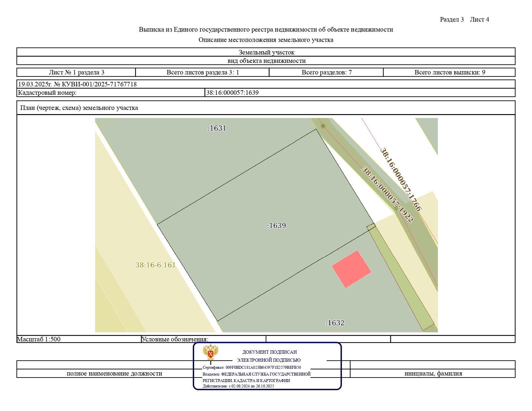This screenshot has width=532, height=411.
Task: Click the 'Лист № 1 раздела 3' cell
Action: click(x=76, y=73)
